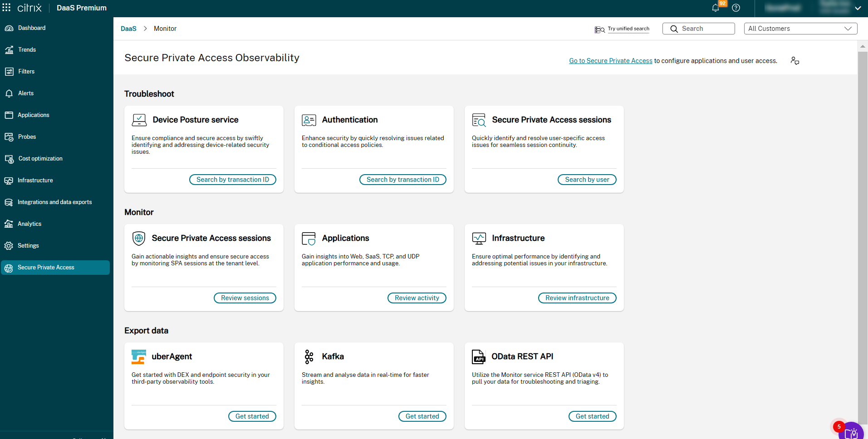The image size is (868, 439).
Task: Open Integrations and data exports
Action: click(x=54, y=202)
